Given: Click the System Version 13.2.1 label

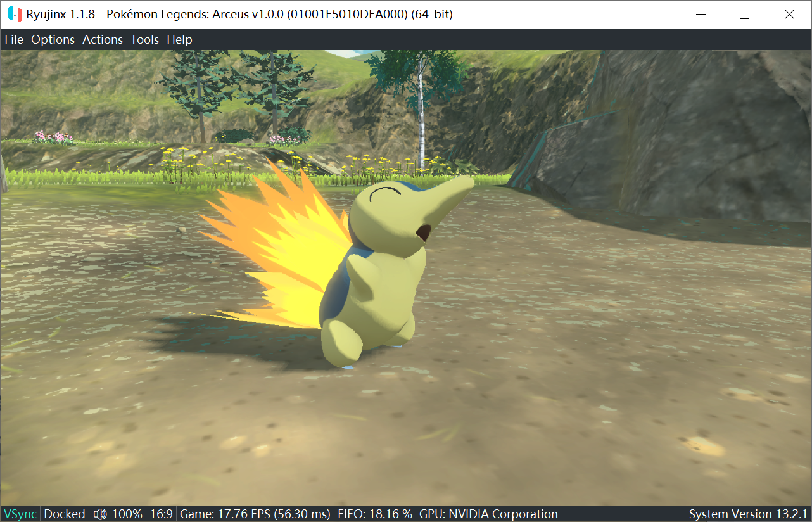Looking at the screenshot, I should (x=748, y=514).
